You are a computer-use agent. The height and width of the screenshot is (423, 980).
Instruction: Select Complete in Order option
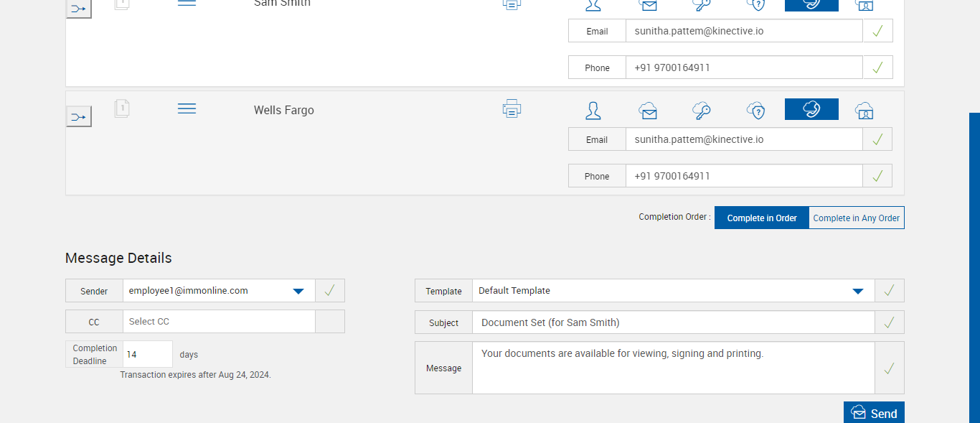pyautogui.click(x=762, y=218)
